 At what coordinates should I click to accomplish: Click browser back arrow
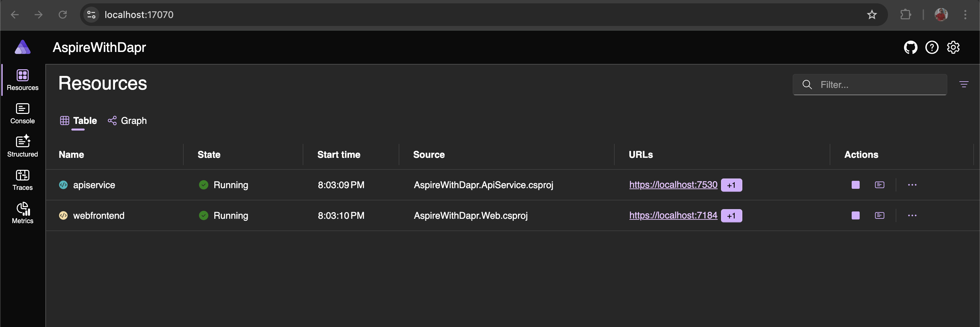point(15,15)
